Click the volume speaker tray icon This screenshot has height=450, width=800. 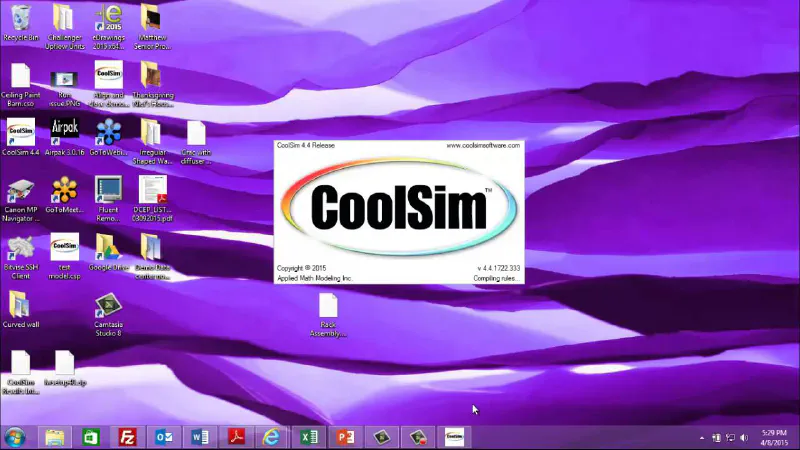[x=744, y=438]
